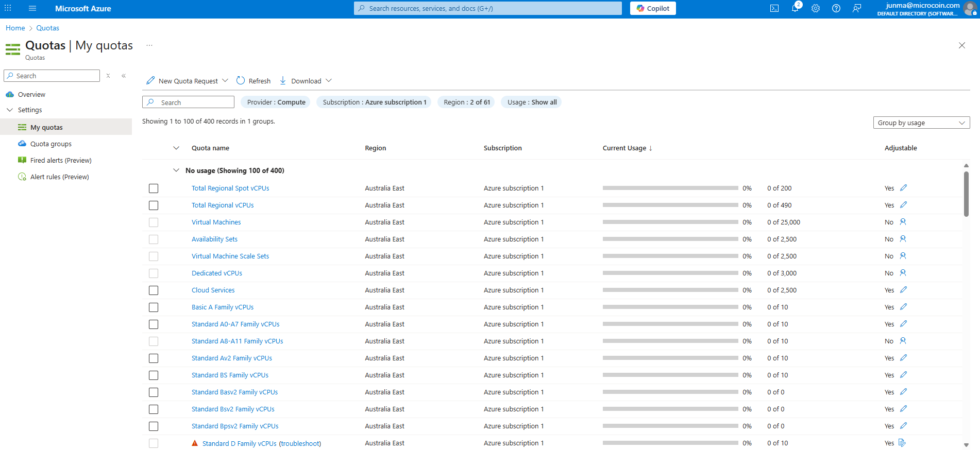
Task: Click the warning triangle on Standard D Family
Action: point(195,443)
